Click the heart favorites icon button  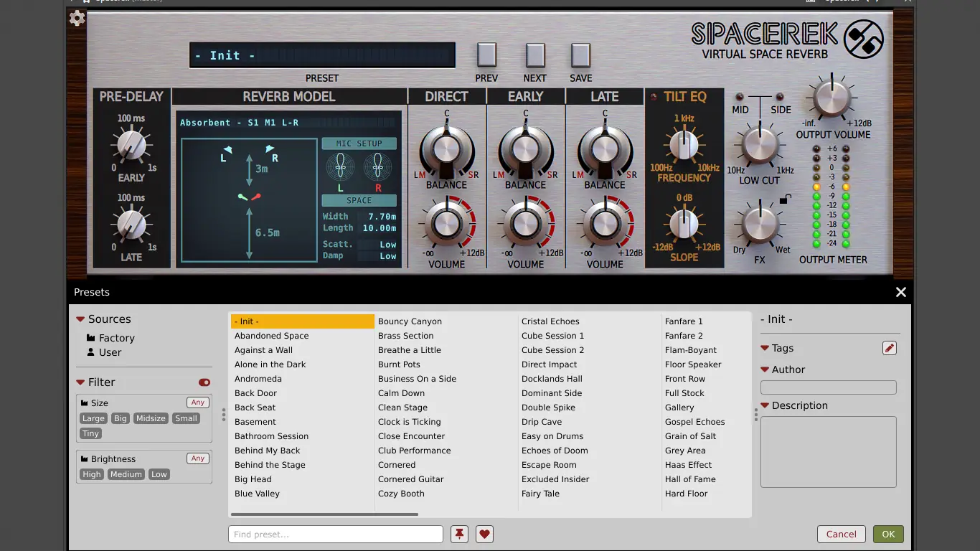(484, 534)
